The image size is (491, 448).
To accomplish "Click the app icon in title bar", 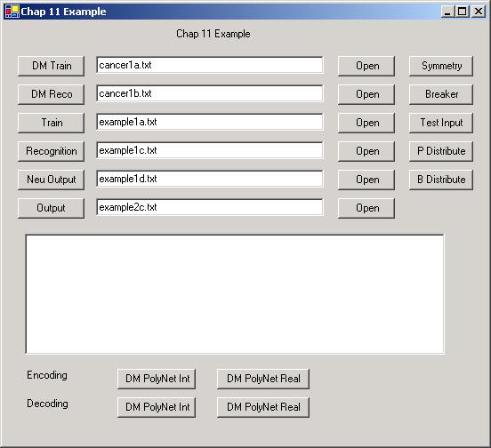I will tap(12, 12).
